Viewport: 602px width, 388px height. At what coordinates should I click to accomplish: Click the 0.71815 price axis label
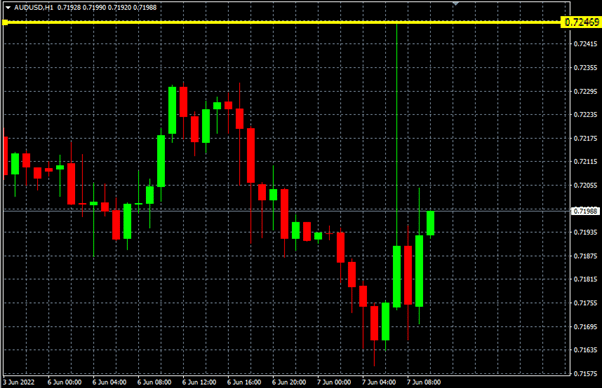[x=585, y=279]
